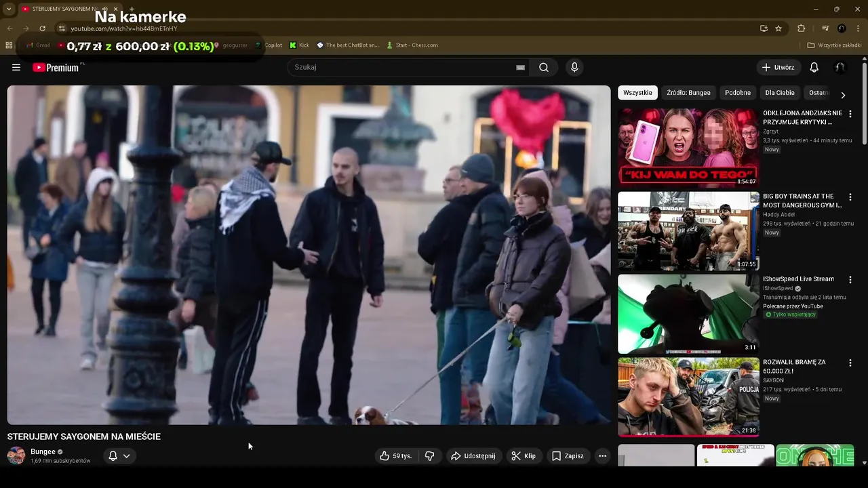Reload the page in Chrome
Image resolution: width=868 pixels, height=488 pixels.
click(42, 28)
